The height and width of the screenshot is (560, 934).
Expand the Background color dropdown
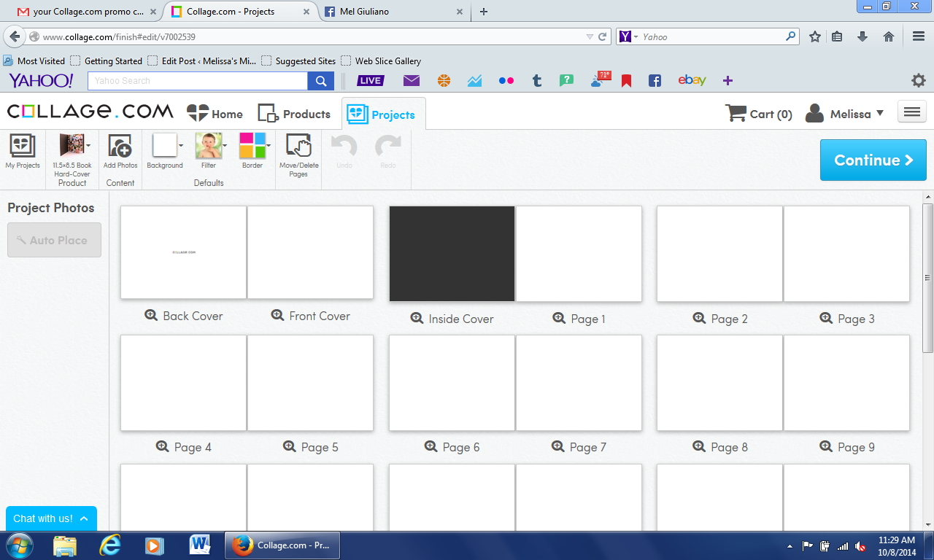click(181, 145)
